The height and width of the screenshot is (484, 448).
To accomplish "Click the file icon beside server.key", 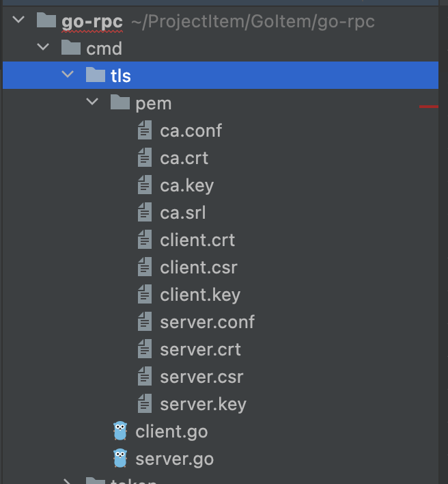I will tap(145, 403).
